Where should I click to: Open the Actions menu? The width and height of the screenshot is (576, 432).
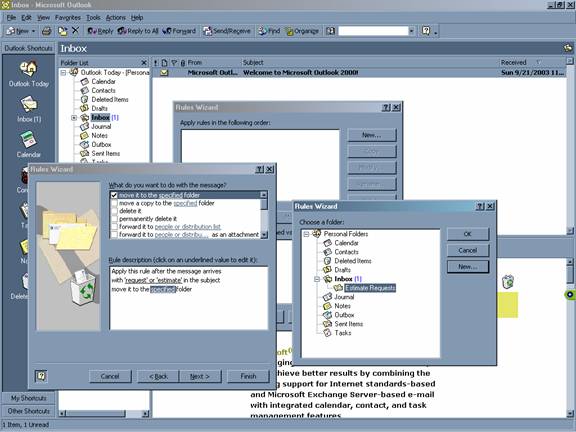coord(115,17)
